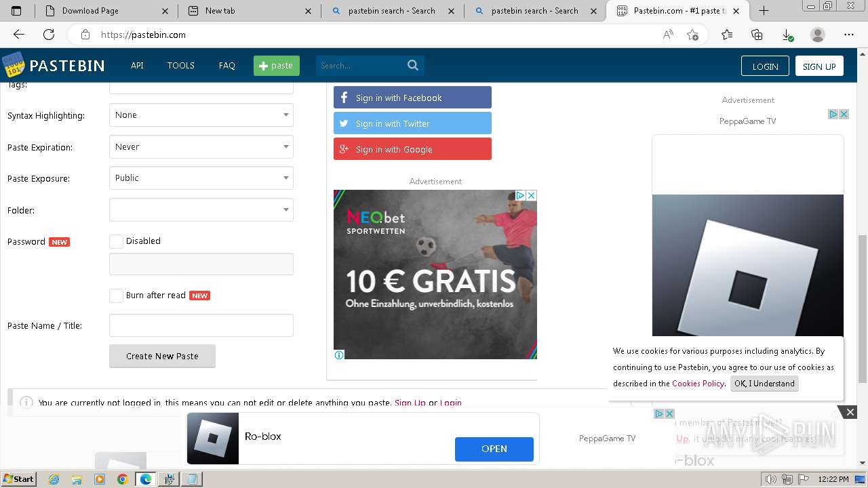Enable Burn after read checkbox

tap(117, 296)
